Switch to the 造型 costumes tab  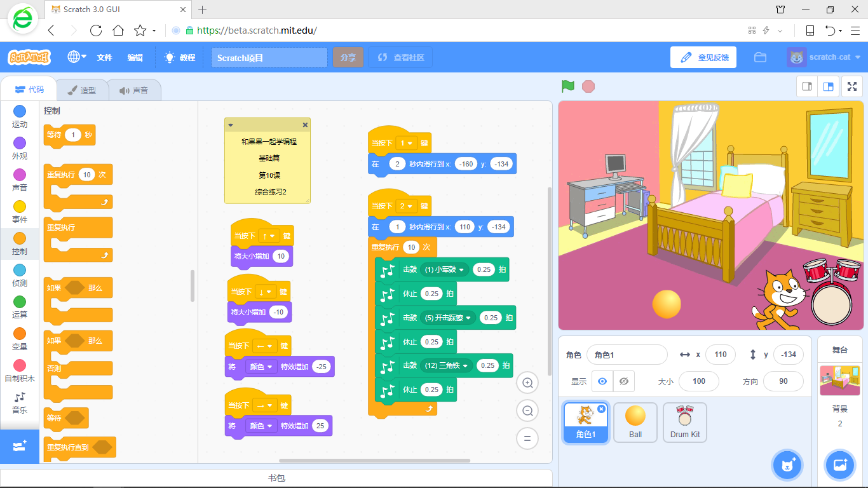pos(82,90)
